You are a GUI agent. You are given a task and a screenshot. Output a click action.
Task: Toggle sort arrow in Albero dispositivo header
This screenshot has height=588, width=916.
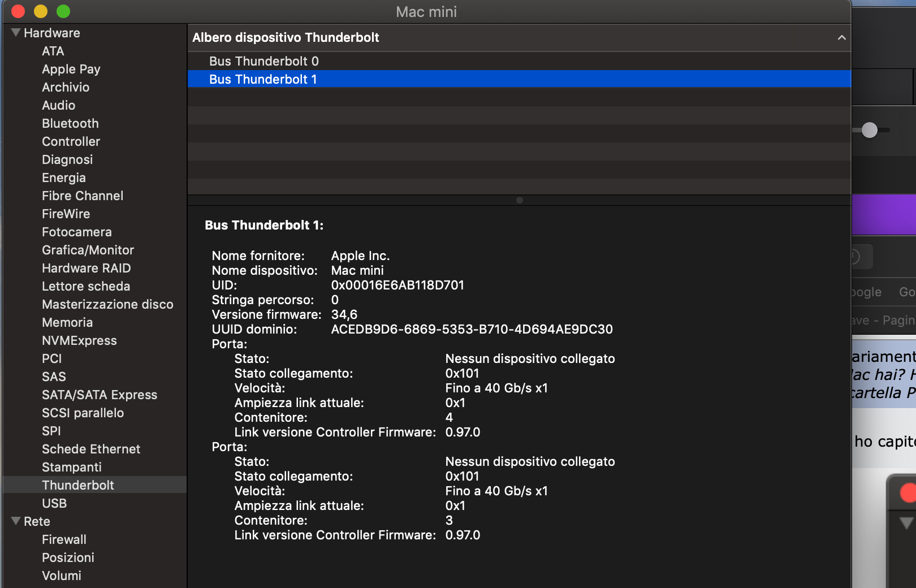pos(841,38)
